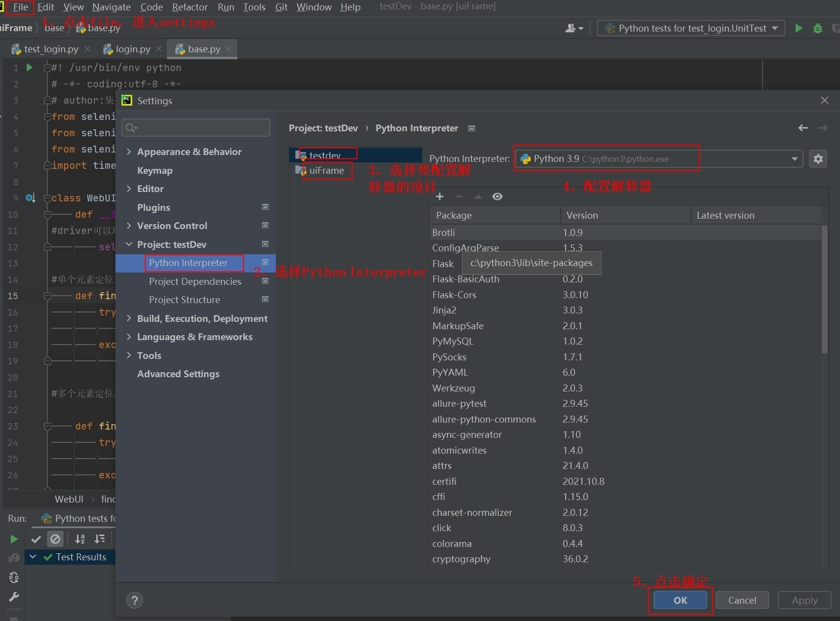Click the help question mark button
This screenshot has width=840, height=621.
point(135,600)
